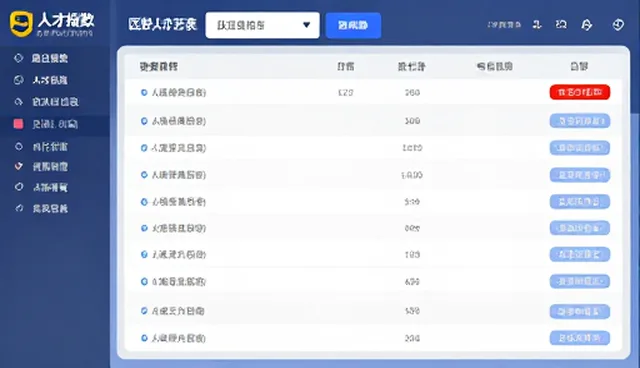This screenshot has height=368, width=640.
Task: Click the yellow shield logo in the sidebar header
Action: 21,24
